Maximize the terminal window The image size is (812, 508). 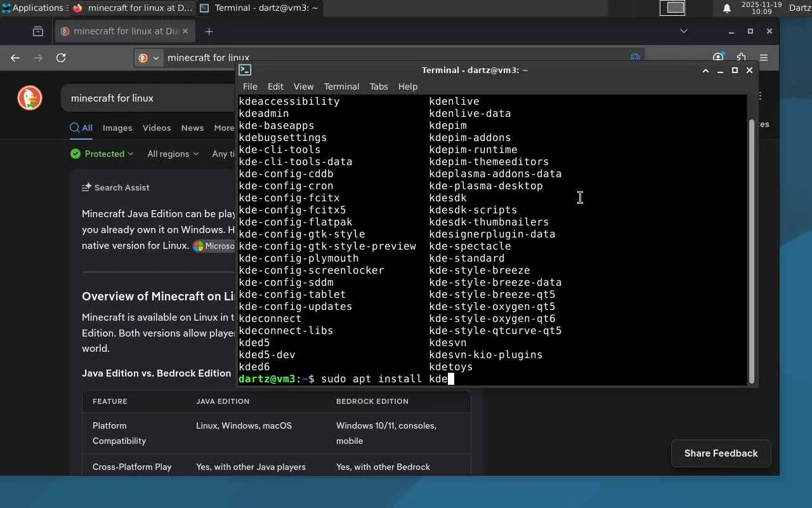click(x=735, y=70)
